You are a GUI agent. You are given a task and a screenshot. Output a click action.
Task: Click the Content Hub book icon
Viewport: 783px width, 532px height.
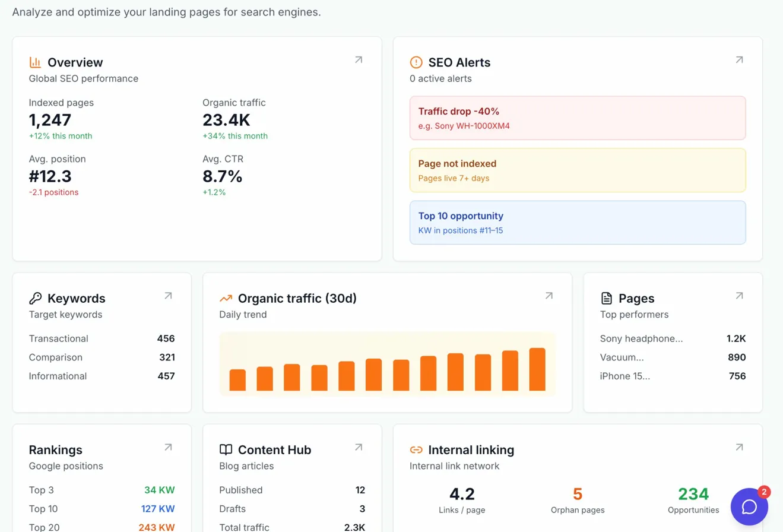click(x=226, y=449)
